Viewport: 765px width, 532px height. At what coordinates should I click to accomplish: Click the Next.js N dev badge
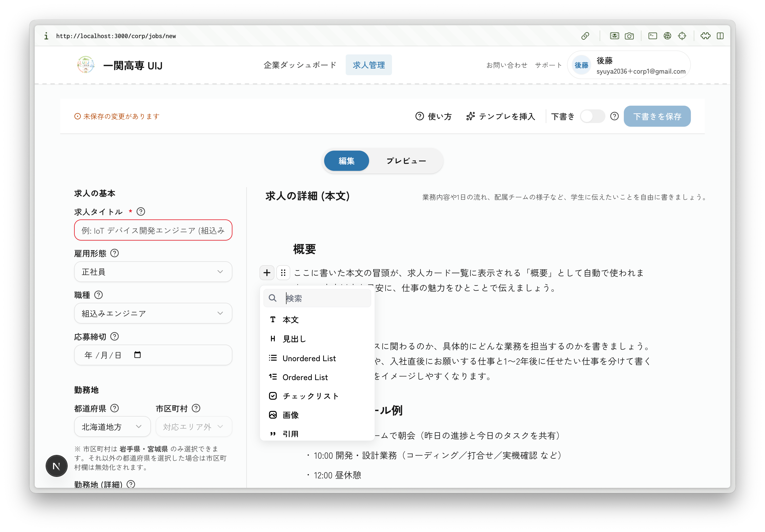[x=56, y=466]
